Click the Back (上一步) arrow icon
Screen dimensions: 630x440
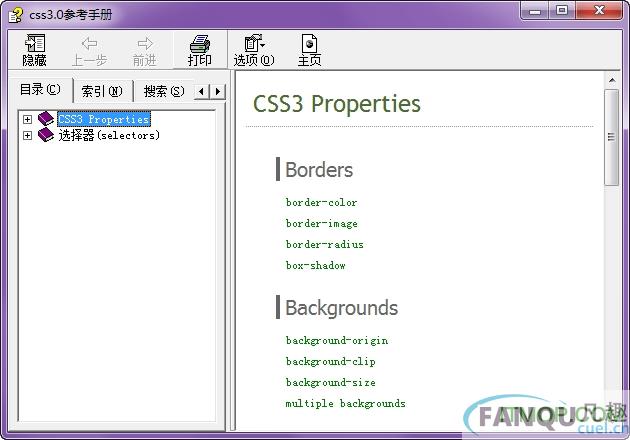pos(89,43)
